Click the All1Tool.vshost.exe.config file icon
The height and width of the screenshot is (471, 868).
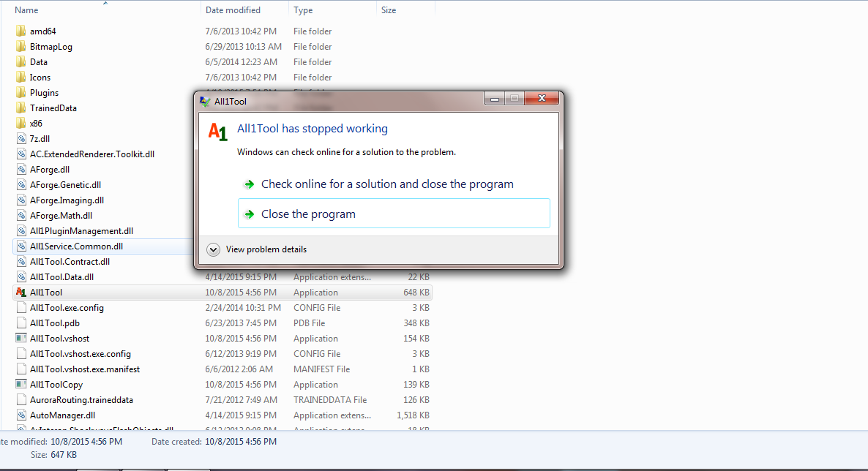[21, 354]
